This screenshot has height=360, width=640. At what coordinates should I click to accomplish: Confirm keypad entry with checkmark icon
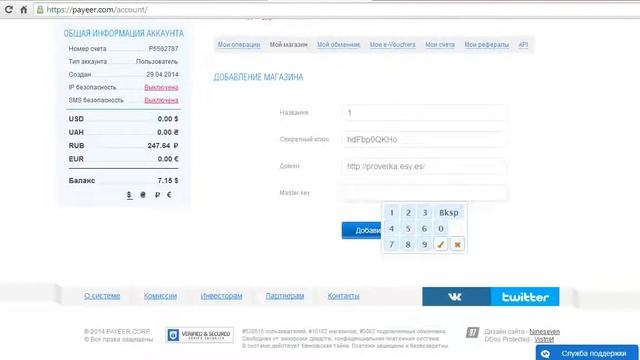[x=441, y=244]
